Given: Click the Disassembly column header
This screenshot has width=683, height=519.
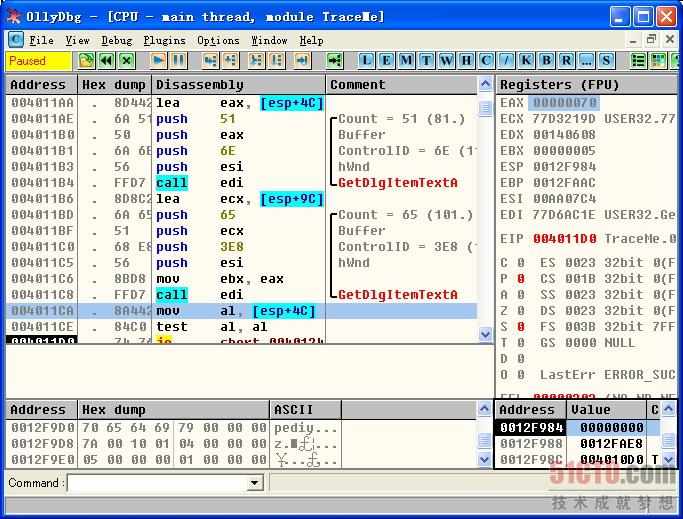Looking at the screenshot, I should [238, 85].
